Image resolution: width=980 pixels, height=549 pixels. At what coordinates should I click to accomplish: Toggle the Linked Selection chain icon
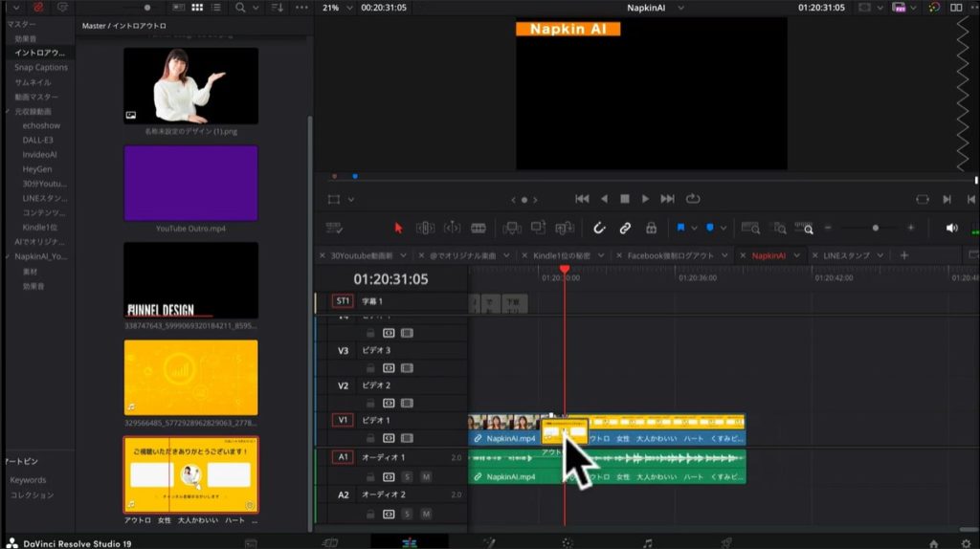625,228
